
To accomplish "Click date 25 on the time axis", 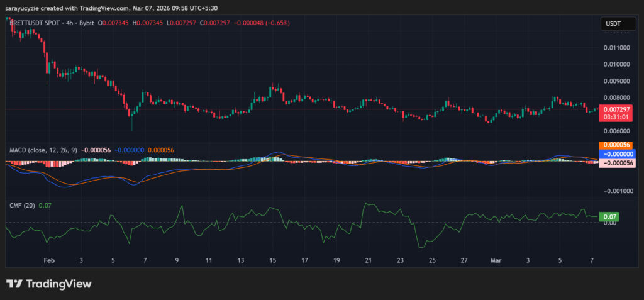I will (432, 259).
